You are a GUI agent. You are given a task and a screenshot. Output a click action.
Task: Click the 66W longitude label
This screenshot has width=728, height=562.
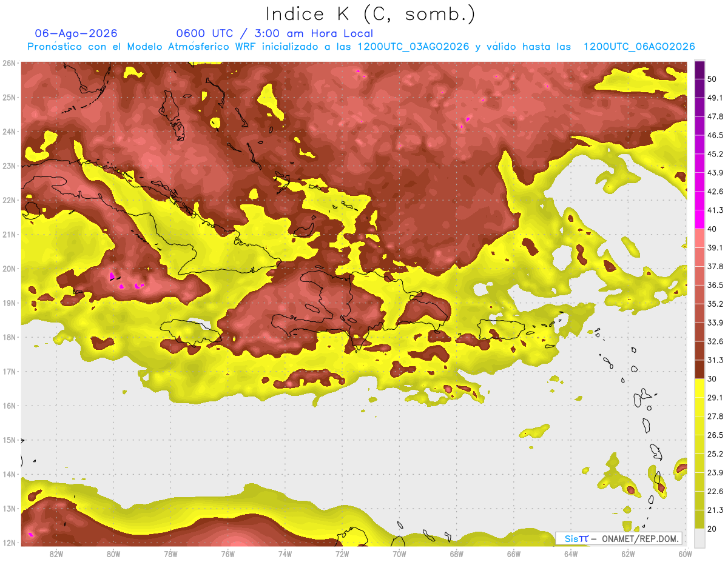pyautogui.click(x=513, y=554)
